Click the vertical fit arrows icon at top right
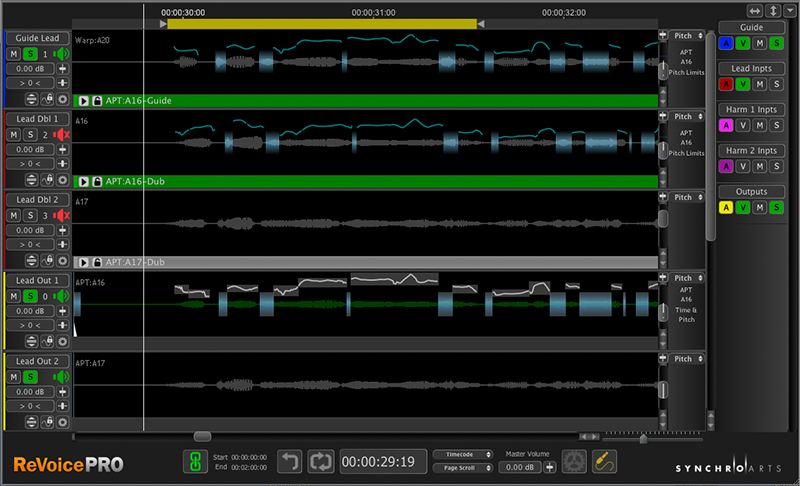800x486 pixels. [774, 9]
